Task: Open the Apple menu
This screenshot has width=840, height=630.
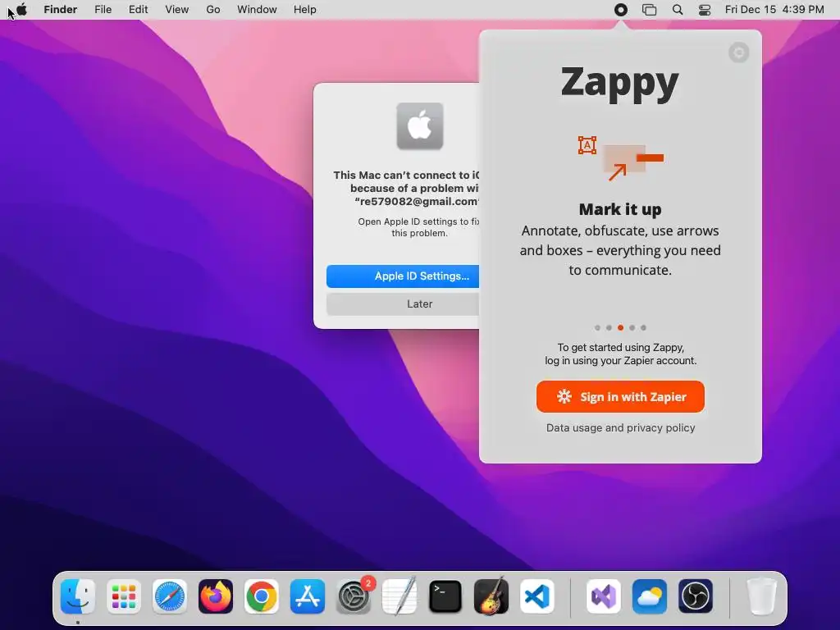Action: 22,10
